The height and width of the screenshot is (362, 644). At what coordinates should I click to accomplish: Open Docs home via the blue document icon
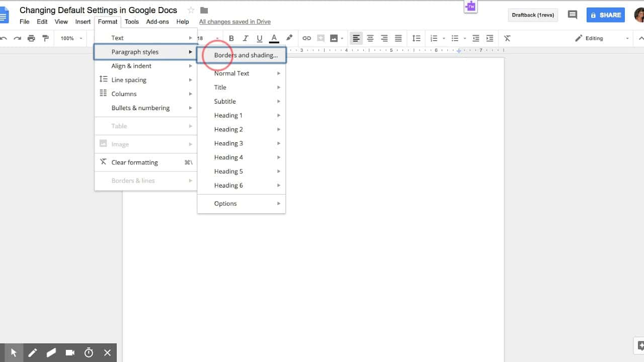point(4,15)
